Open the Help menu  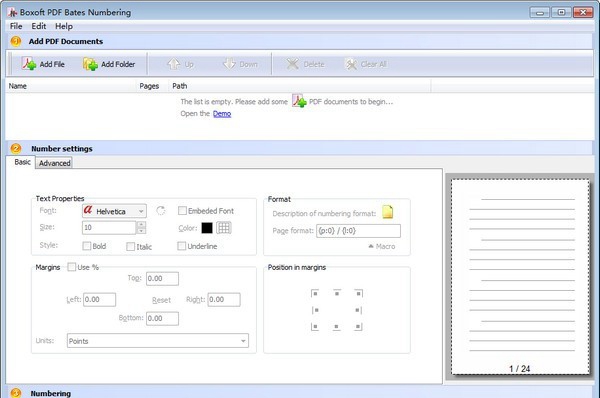coord(64,26)
